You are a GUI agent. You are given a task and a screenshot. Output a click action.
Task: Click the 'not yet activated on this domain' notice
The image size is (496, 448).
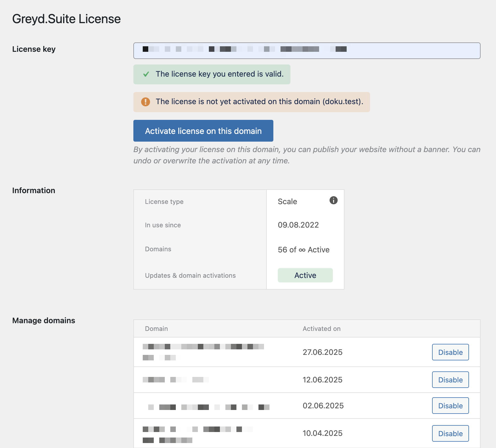(x=252, y=102)
